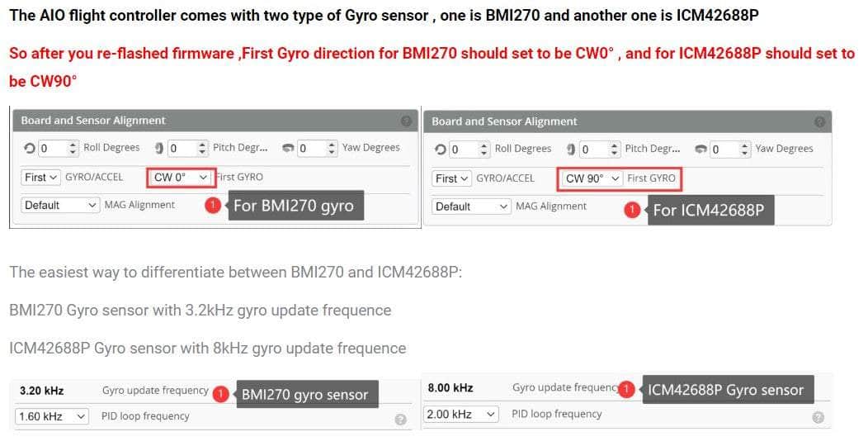The image size is (868, 446).
Task: Click the help icon in the right Board and Sensor Alignment header
Action: tap(819, 121)
